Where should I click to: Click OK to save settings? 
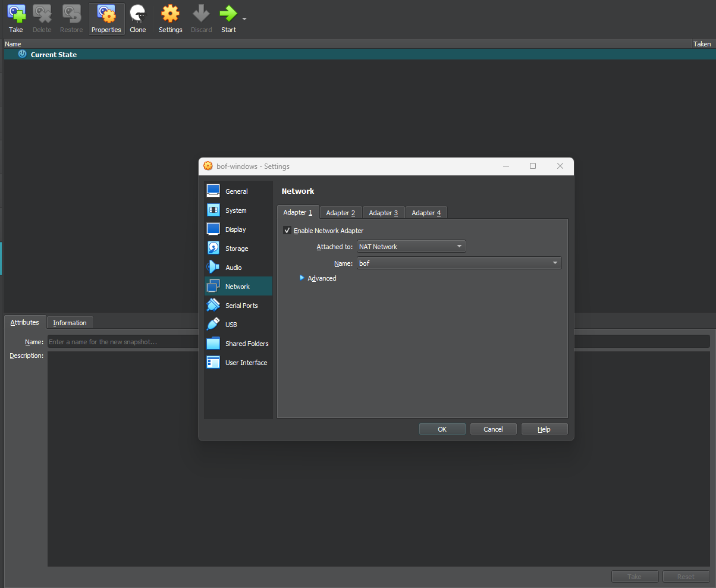(442, 429)
